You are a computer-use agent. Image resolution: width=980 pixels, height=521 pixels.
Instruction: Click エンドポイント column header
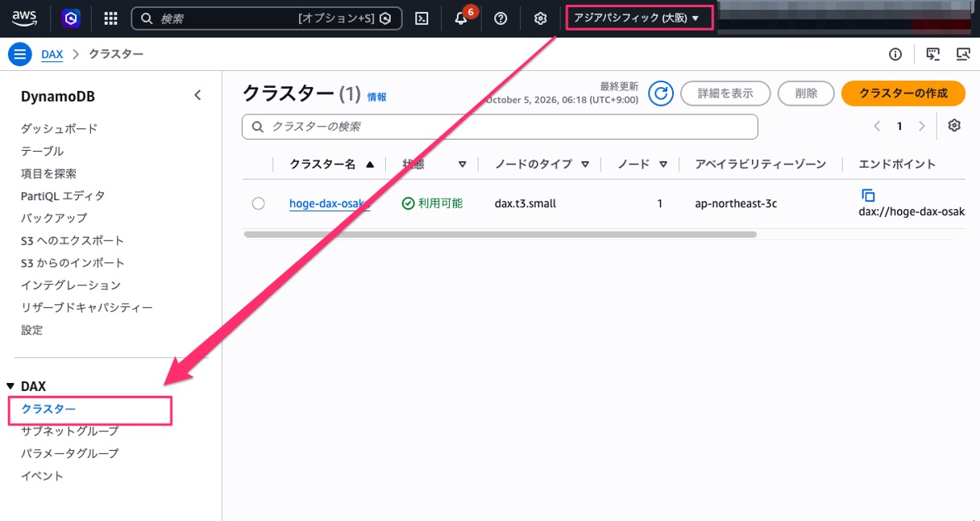coord(897,164)
